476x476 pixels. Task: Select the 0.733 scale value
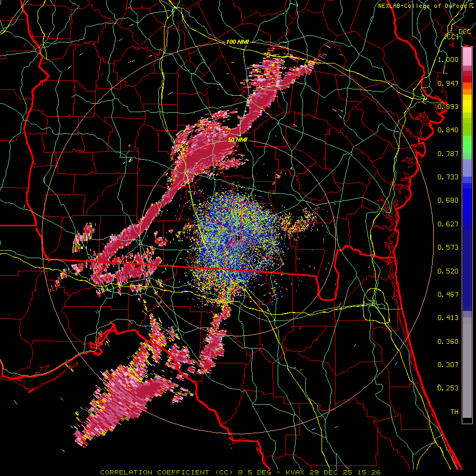(x=448, y=177)
